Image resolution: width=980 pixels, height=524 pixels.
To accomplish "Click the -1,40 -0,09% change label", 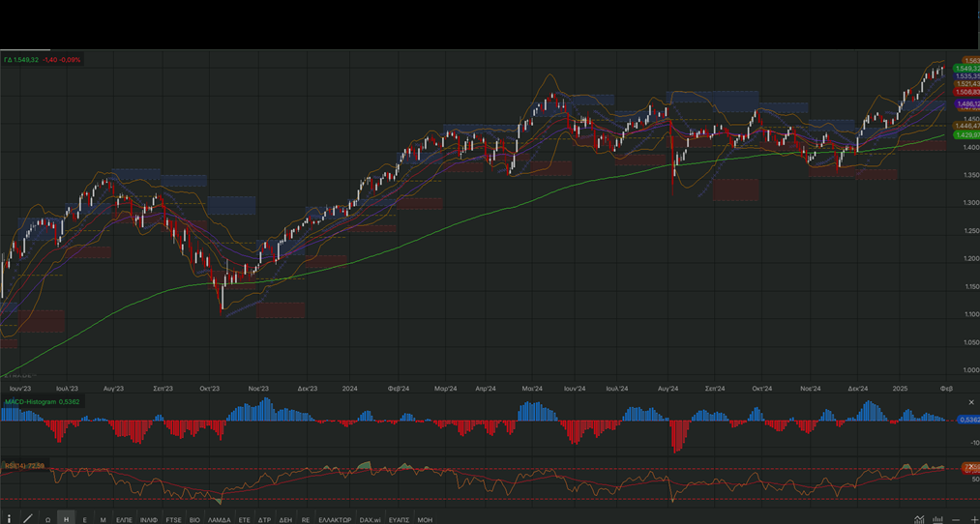I will click(61, 59).
